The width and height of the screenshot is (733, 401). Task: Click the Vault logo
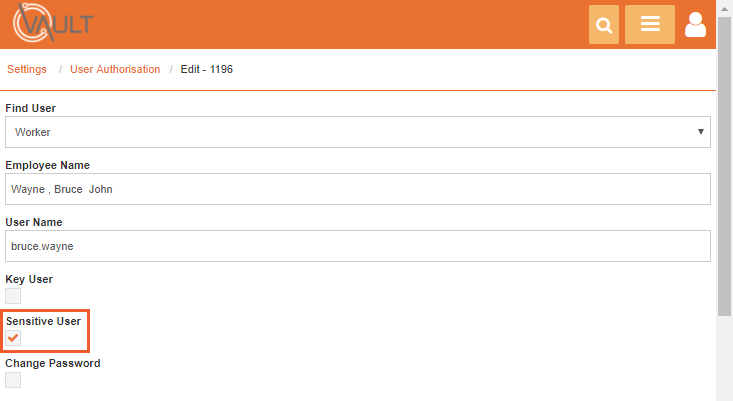[53, 22]
